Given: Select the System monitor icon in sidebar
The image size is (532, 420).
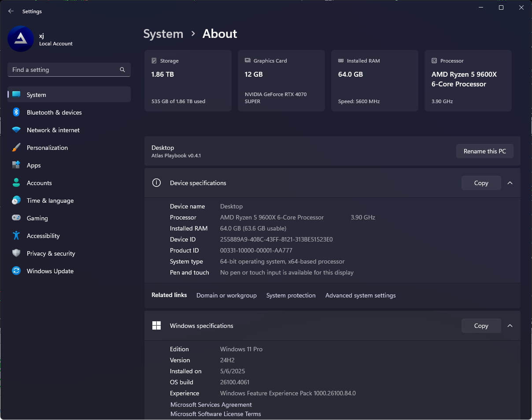Looking at the screenshot, I should tap(16, 94).
